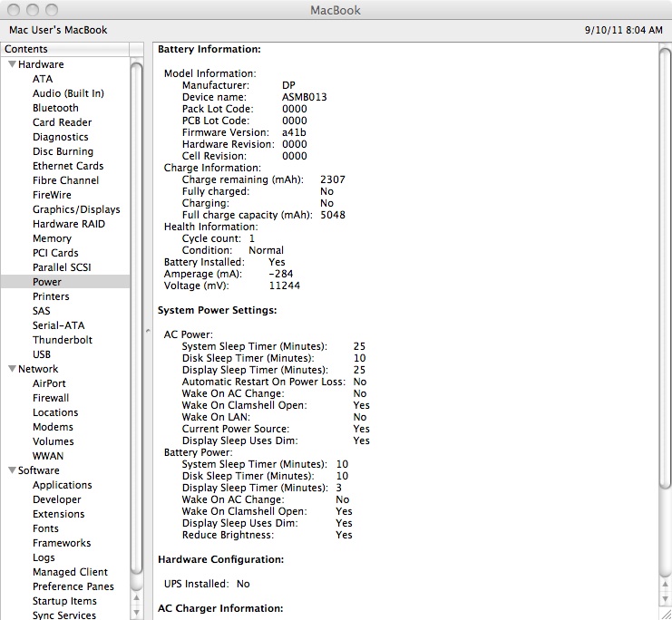This screenshot has height=620, width=672.
Task: Click the Battery Information heading
Action: (209, 49)
